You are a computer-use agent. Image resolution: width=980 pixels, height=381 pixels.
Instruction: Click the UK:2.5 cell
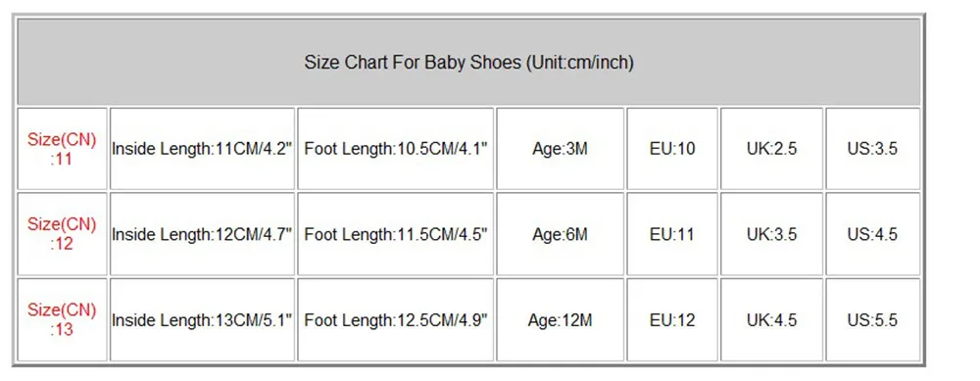[x=771, y=149]
